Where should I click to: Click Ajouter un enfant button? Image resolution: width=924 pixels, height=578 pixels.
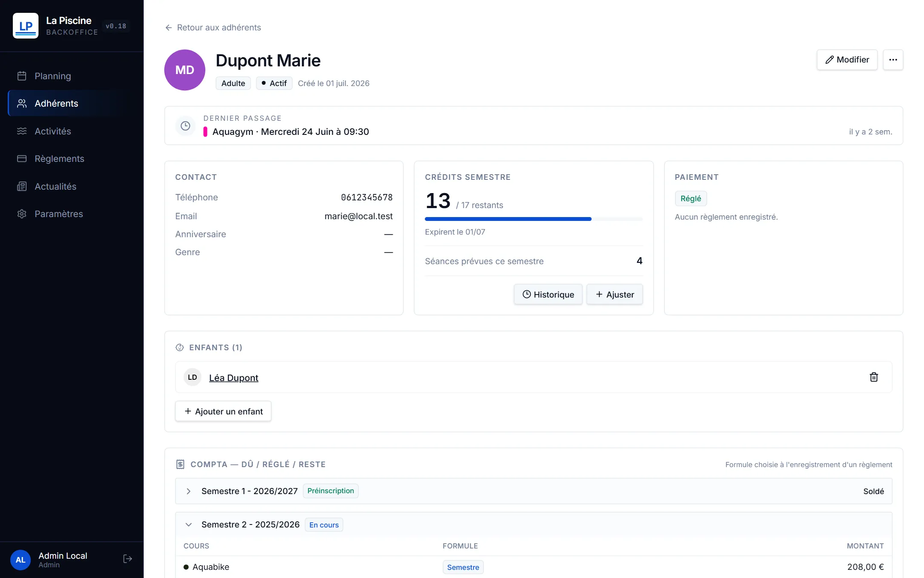pos(223,411)
